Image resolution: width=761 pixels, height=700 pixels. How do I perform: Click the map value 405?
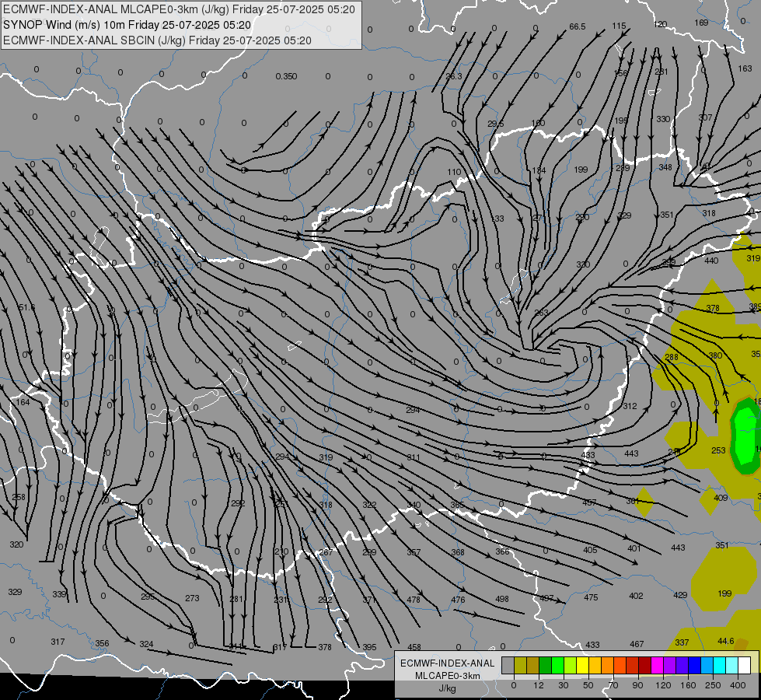click(590, 550)
